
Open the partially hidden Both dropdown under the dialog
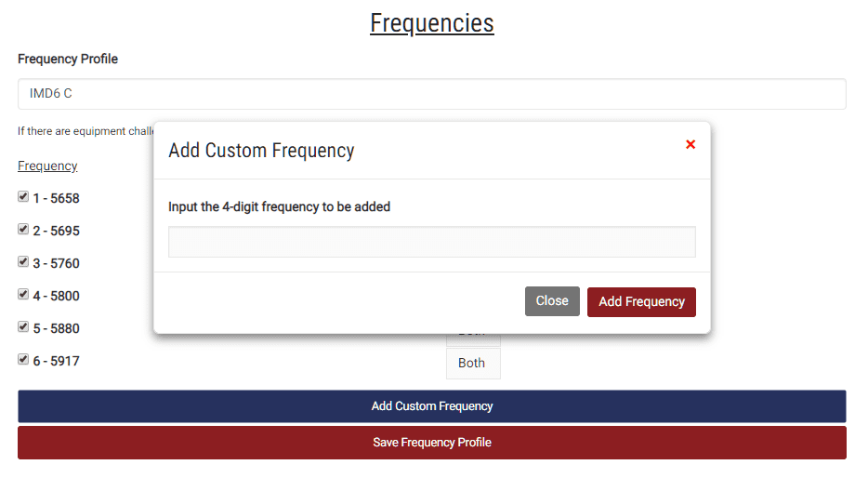(473, 339)
